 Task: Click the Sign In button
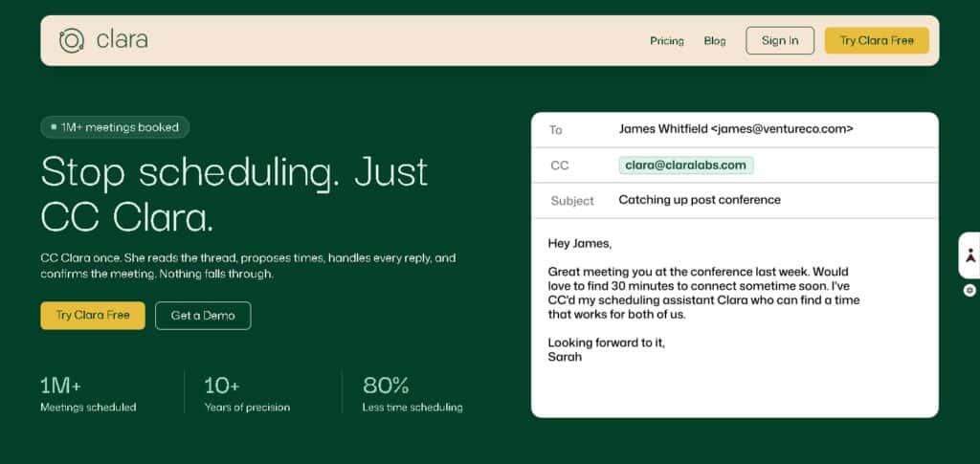(780, 40)
